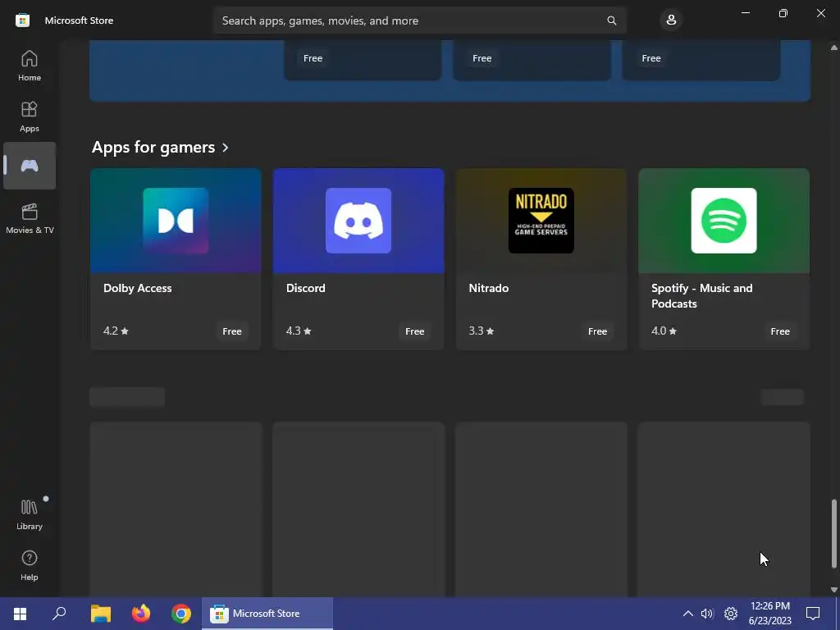The height and width of the screenshot is (630, 840).
Task: Select the Nitrado title text
Action: (489, 288)
